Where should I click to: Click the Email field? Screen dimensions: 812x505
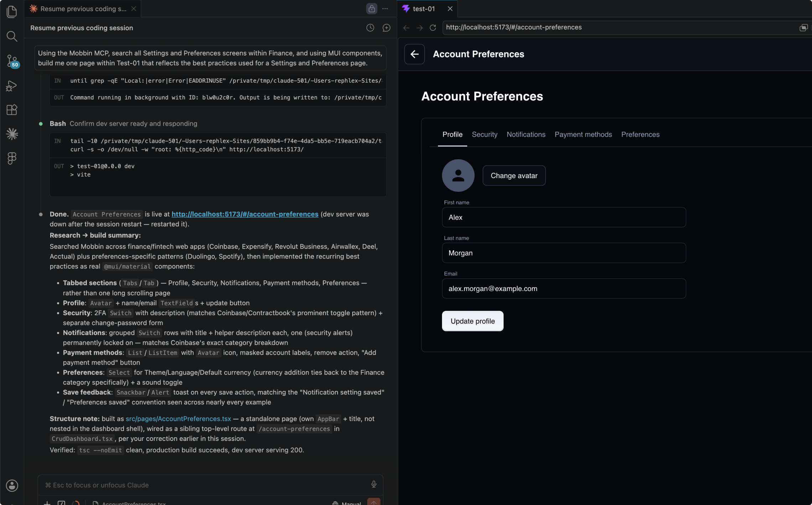click(x=564, y=288)
